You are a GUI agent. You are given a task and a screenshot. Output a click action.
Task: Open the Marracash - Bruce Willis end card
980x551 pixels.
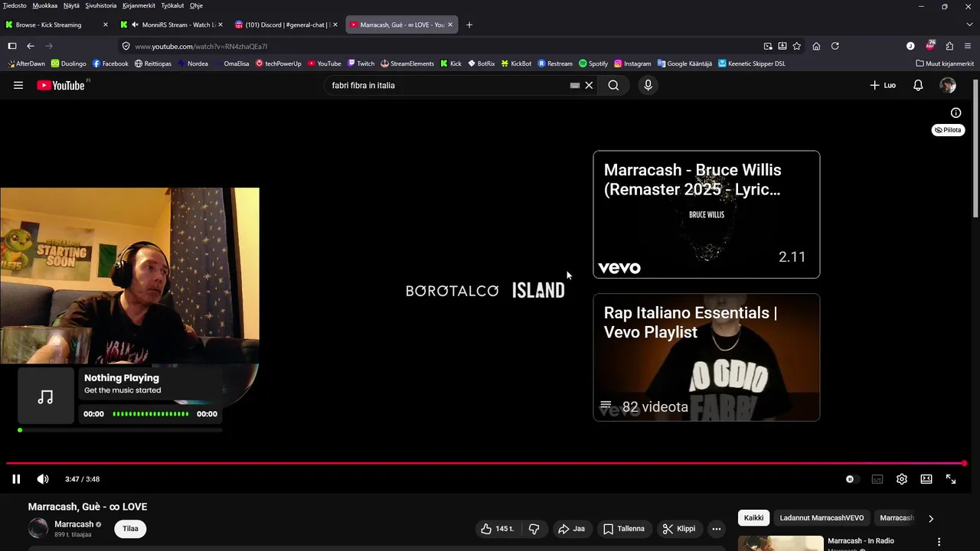(x=706, y=214)
